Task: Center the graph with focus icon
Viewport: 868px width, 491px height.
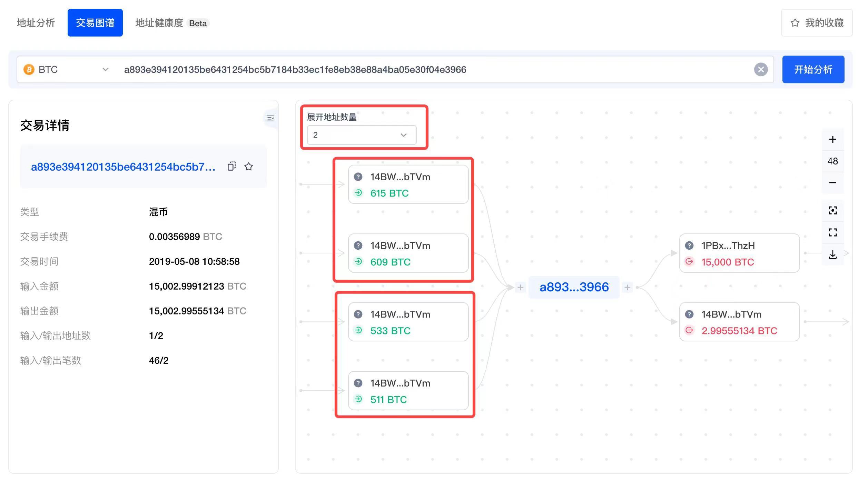Action: click(832, 211)
